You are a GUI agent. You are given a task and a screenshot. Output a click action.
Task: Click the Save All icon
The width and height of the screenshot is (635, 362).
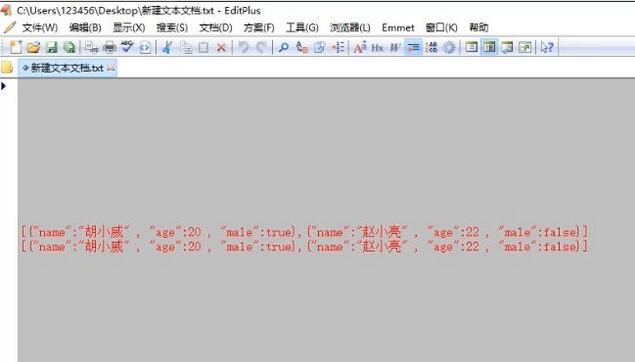(70, 47)
